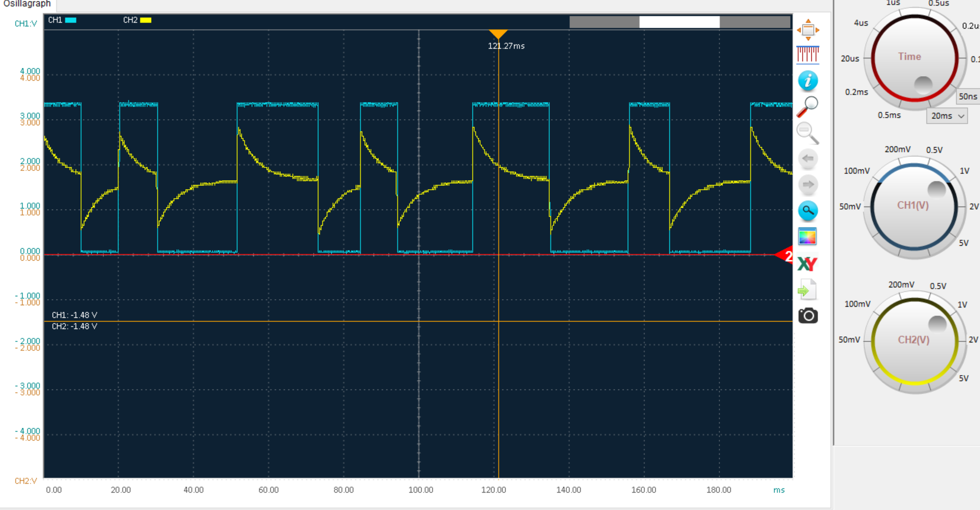
Task: Click the white scroll position bar thumb
Action: (x=679, y=22)
